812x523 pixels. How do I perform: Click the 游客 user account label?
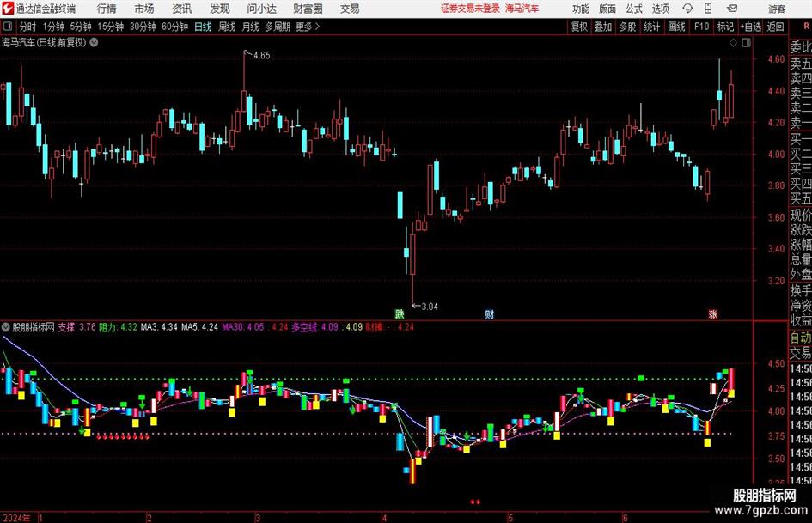click(x=777, y=9)
